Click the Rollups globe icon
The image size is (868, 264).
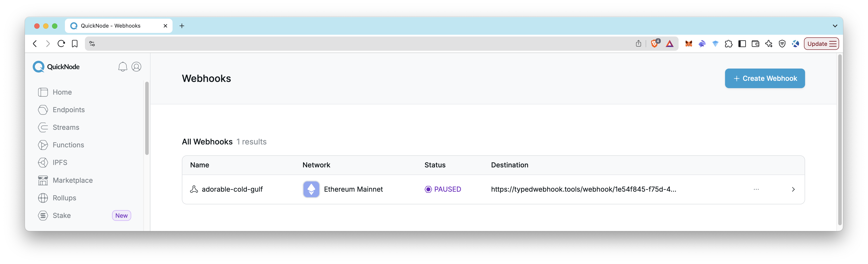pyautogui.click(x=43, y=198)
